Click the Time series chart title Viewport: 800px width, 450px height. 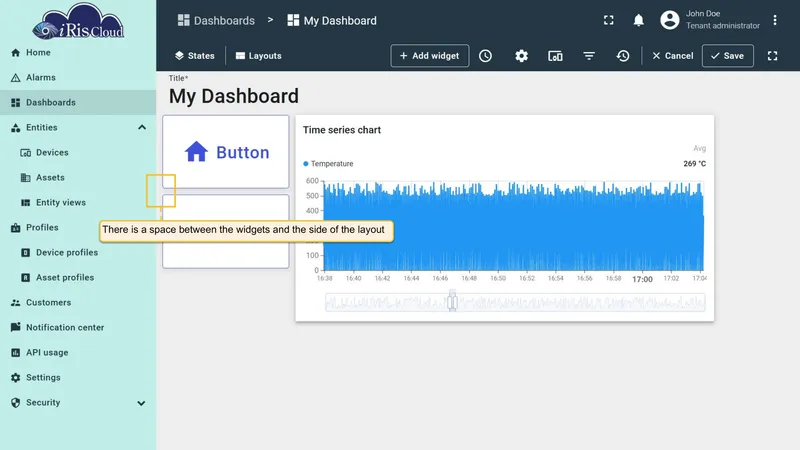(x=342, y=130)
